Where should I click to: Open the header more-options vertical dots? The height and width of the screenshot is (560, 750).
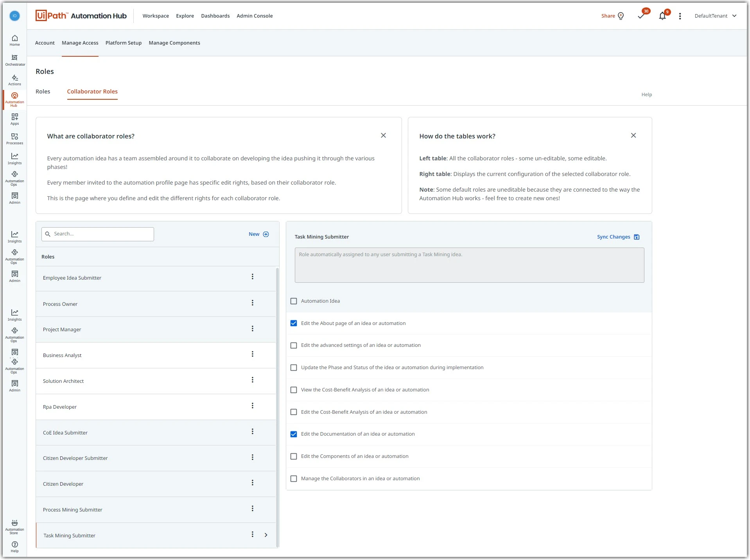coord(680,16)
